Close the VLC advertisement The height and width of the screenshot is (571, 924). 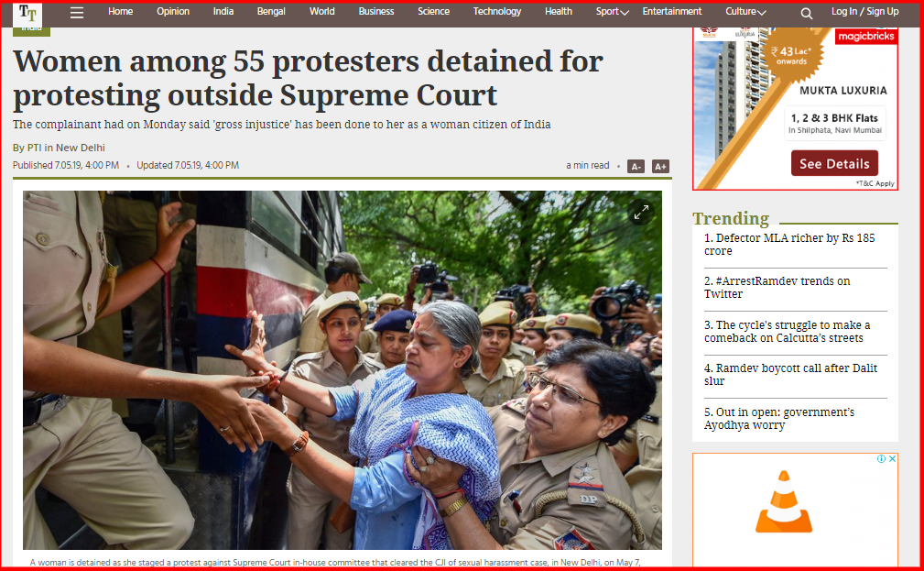(892, 459)
